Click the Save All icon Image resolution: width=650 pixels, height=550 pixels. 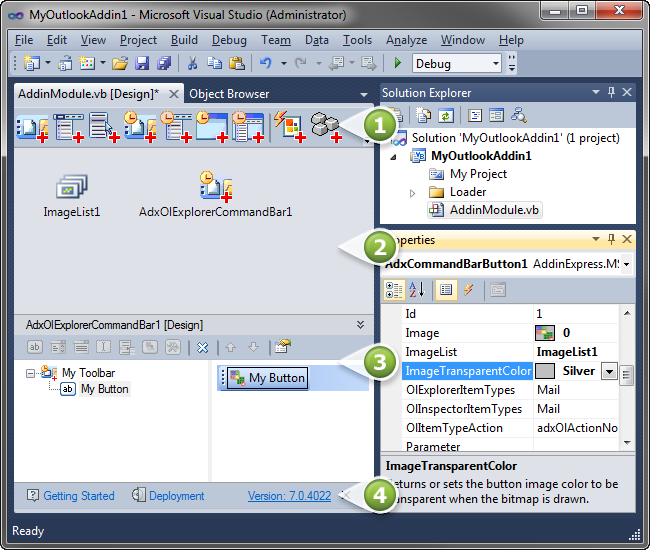coord(164,63)
